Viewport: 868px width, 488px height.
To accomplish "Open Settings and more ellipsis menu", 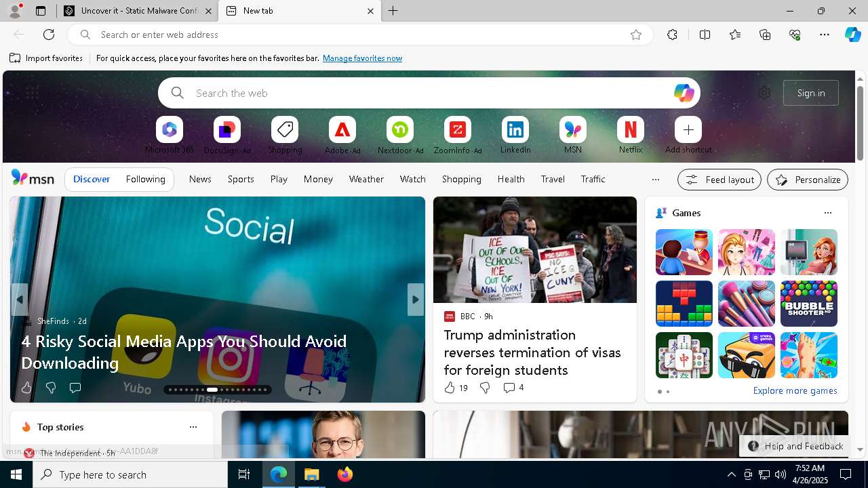I will (825, 35).
